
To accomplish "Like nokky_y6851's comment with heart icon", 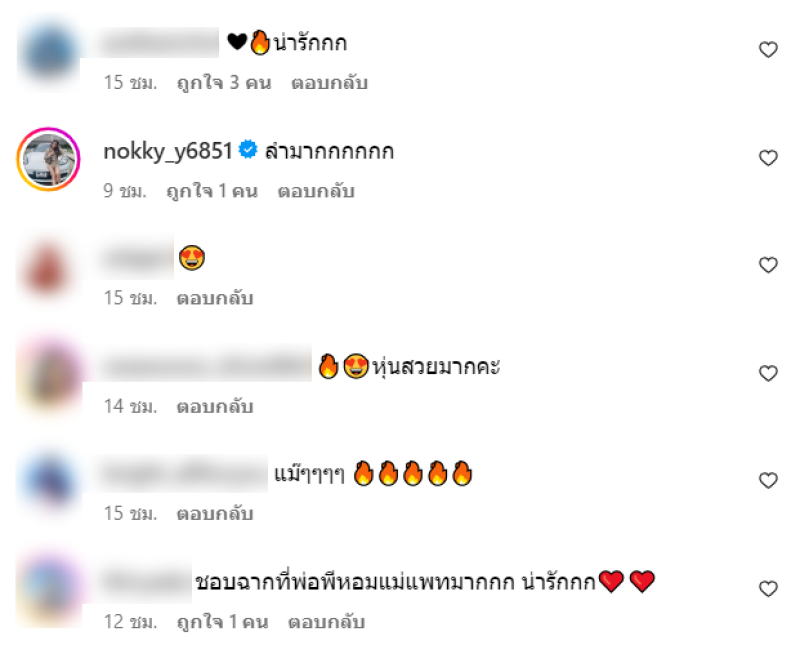I will [768, 158].
